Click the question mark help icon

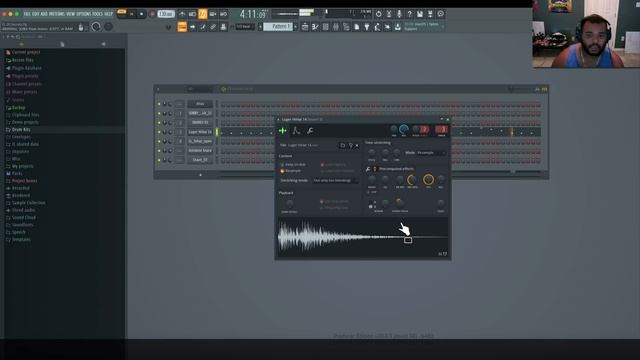[x=409, y=14]
